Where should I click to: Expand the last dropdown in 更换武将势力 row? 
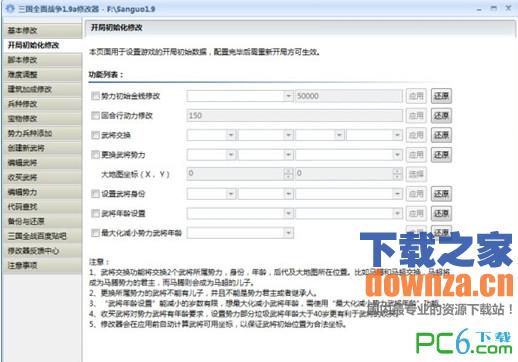[x=348, y=155]
